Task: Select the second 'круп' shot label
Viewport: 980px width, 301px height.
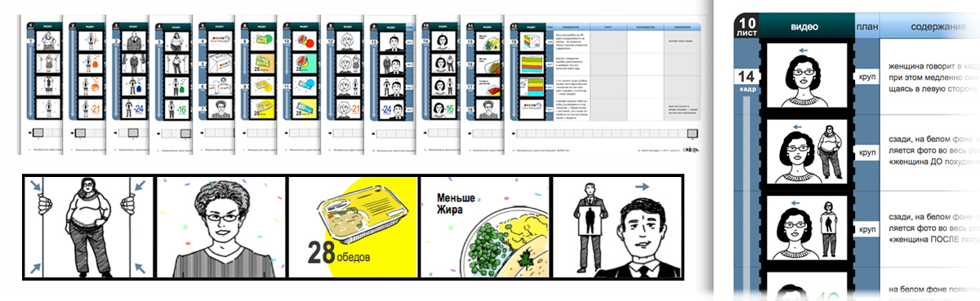Action: coord(866,152)
